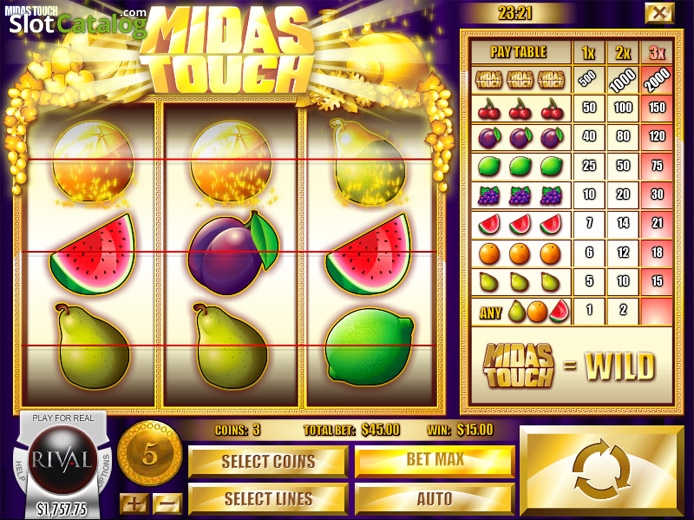This screenshot has width=694, height=520.
Task: Click the 2x column header in pay table
Action: pos(623,53)
